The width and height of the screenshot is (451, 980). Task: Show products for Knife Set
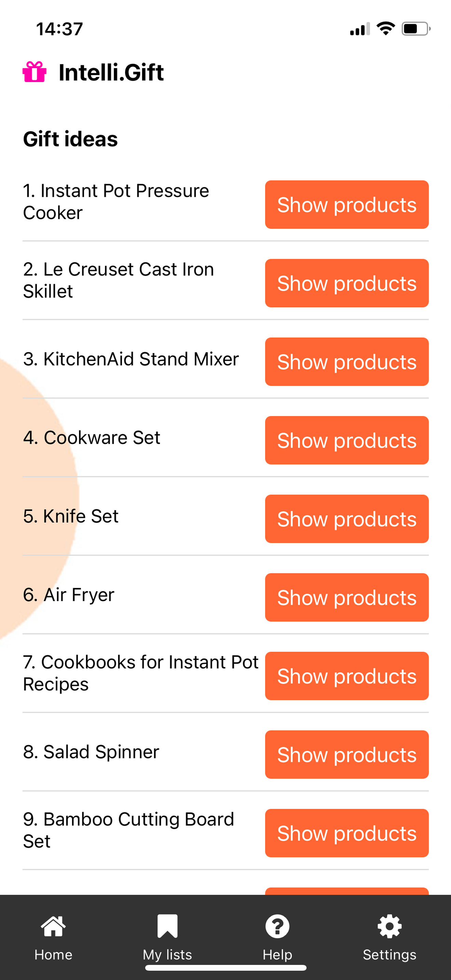click(347, 519)
